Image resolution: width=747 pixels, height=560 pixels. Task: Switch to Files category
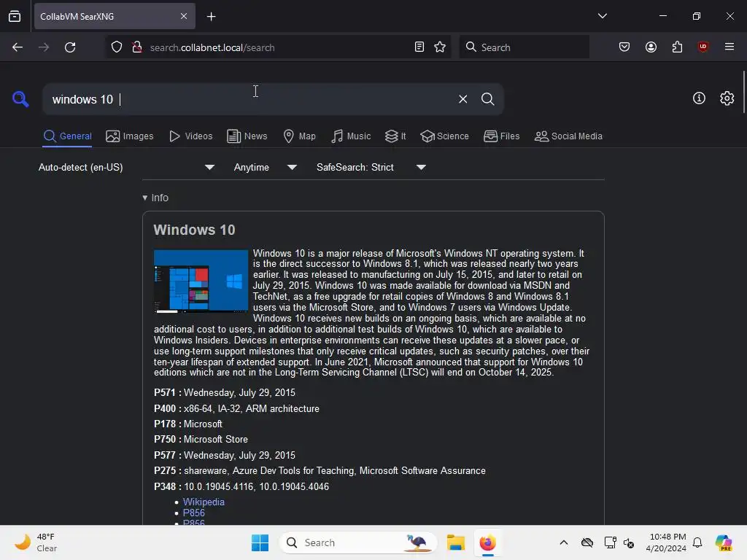pyautogui.click(x=502, y=136)
